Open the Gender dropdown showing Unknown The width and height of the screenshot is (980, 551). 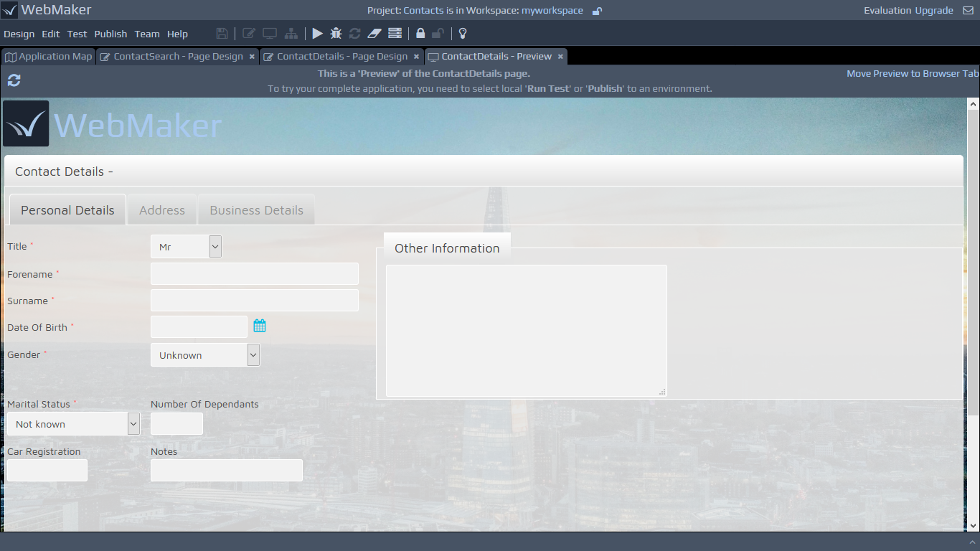point(205,355)
